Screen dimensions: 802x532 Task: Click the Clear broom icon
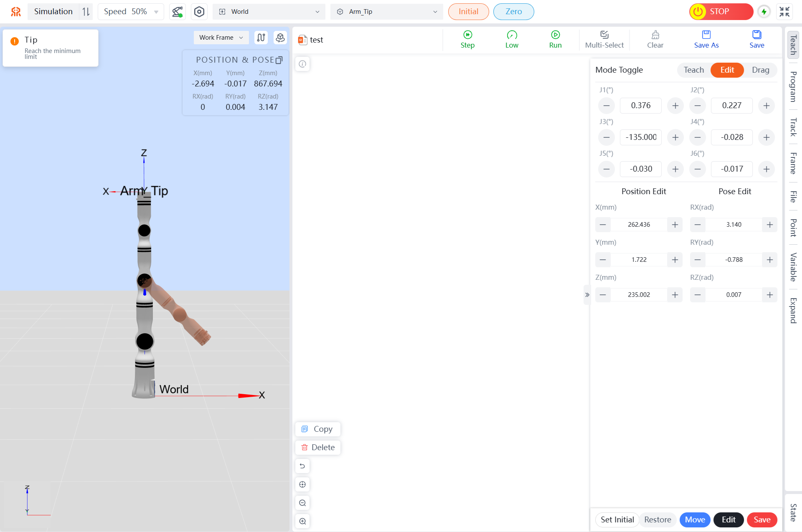(655, 35)
